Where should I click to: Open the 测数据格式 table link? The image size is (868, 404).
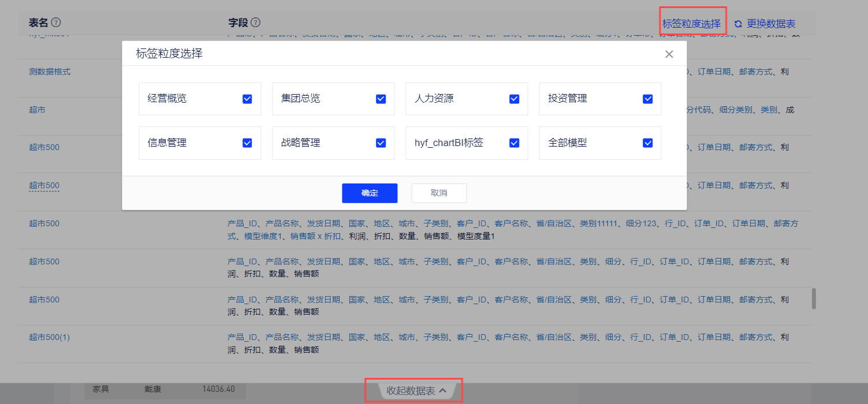tap(50, 72)
